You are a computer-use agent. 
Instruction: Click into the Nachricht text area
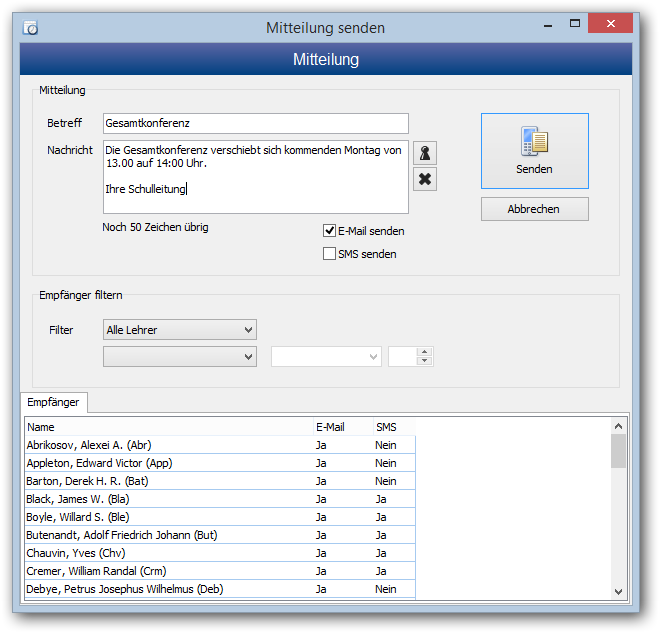(x=255, y=177)
